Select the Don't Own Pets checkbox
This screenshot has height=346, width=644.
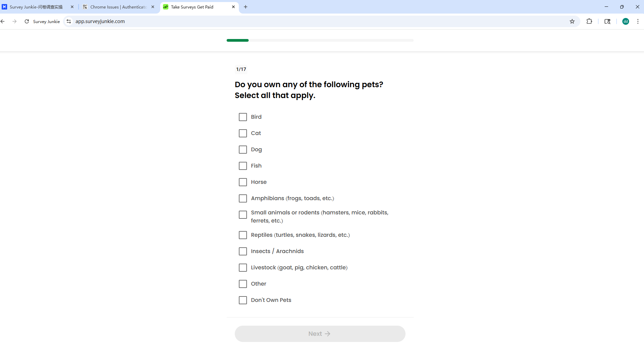(x=243, y=300)
